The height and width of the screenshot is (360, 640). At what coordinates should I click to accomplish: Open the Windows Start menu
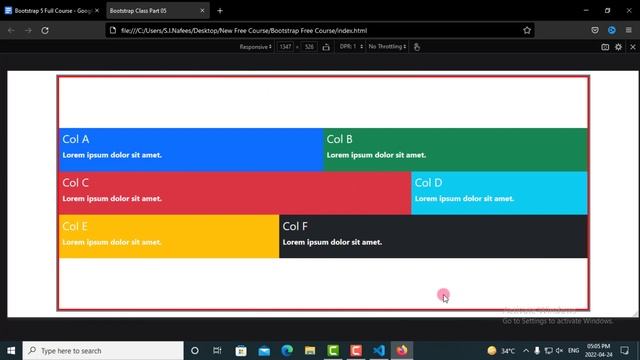click(x=11, y=351)
